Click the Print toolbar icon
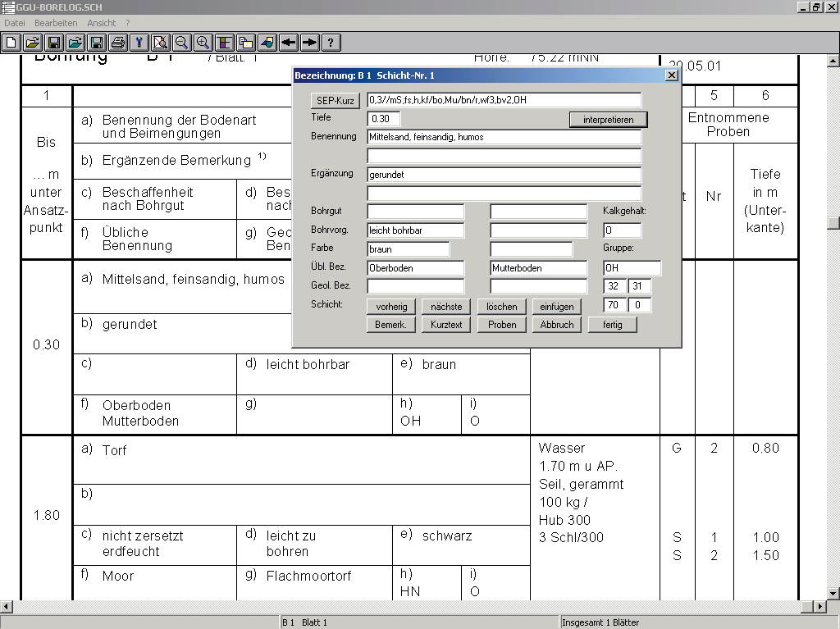840x629 pixels. click(118, 43)
